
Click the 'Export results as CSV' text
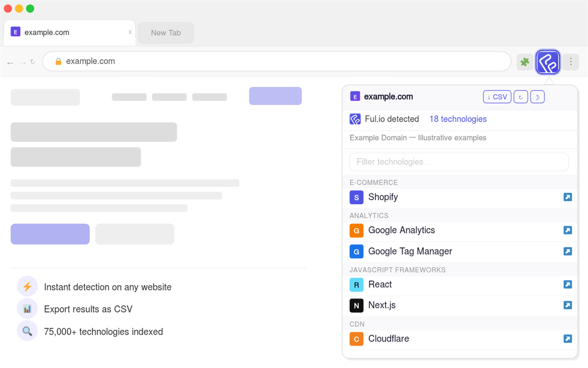(x=88, y=309)
